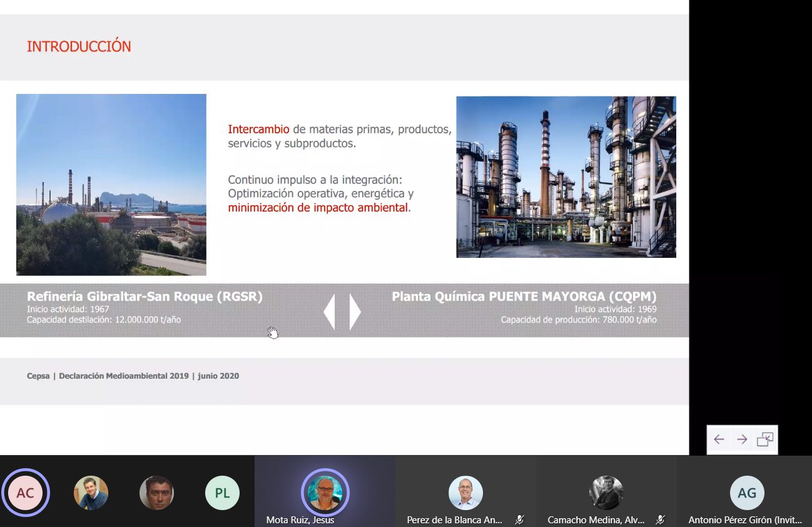This screenshot has width=812, height=527.
Task: Click the red word Intercambio
Action: click(258, 130)
